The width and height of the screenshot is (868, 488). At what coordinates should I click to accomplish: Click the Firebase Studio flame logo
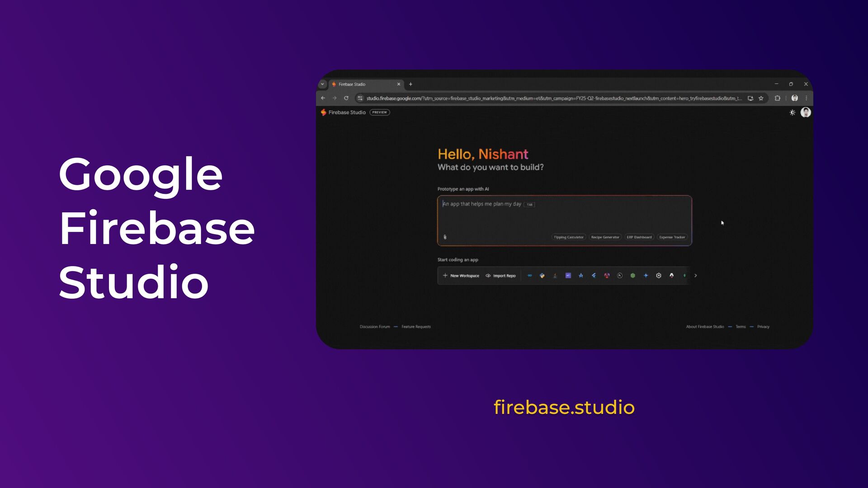tap(323, 112)
